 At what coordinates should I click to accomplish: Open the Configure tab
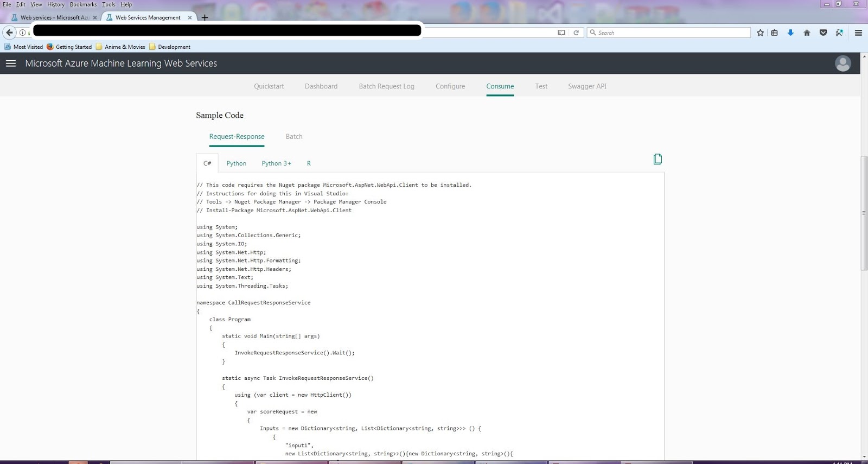(x=450, y=86)
